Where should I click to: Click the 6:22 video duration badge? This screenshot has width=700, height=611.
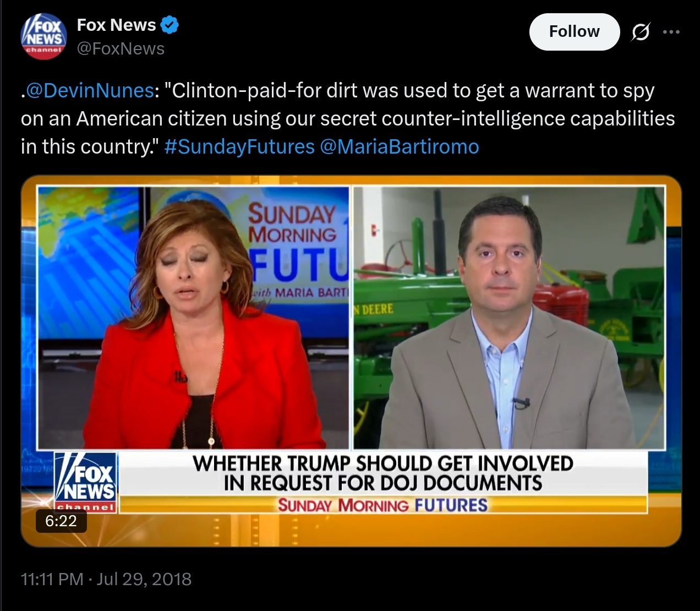[61, 521]
